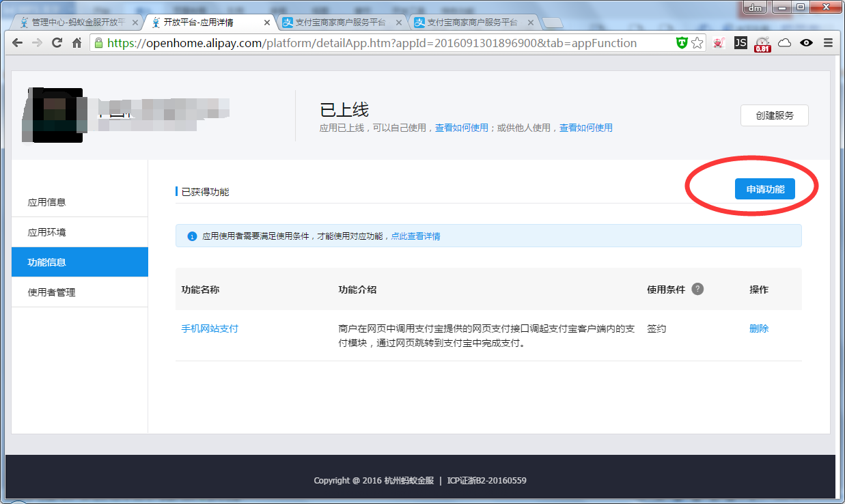Click the 手机网站支付 description text

(x=486, y=336)
